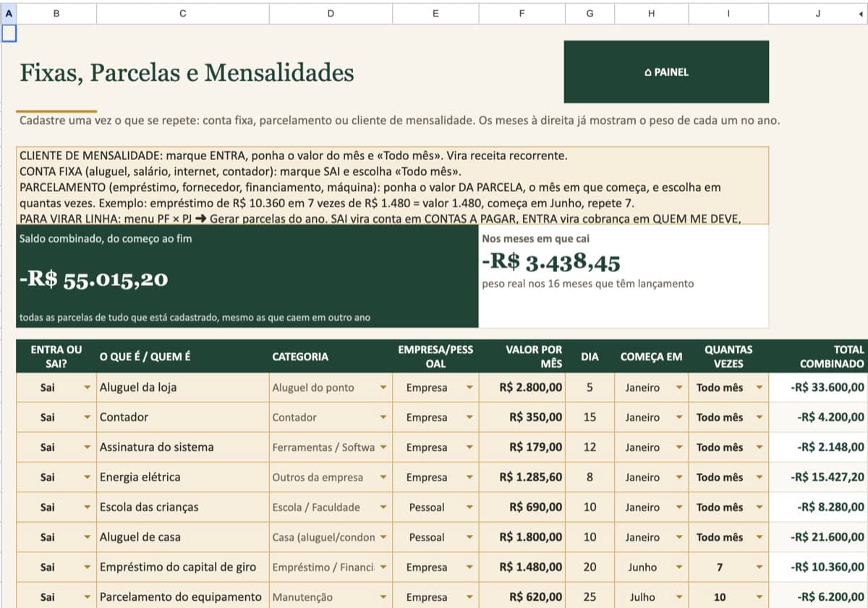Click the ENTRA OU SAI? column header
This screenshot has height=608, width=868.
(56, 357)
